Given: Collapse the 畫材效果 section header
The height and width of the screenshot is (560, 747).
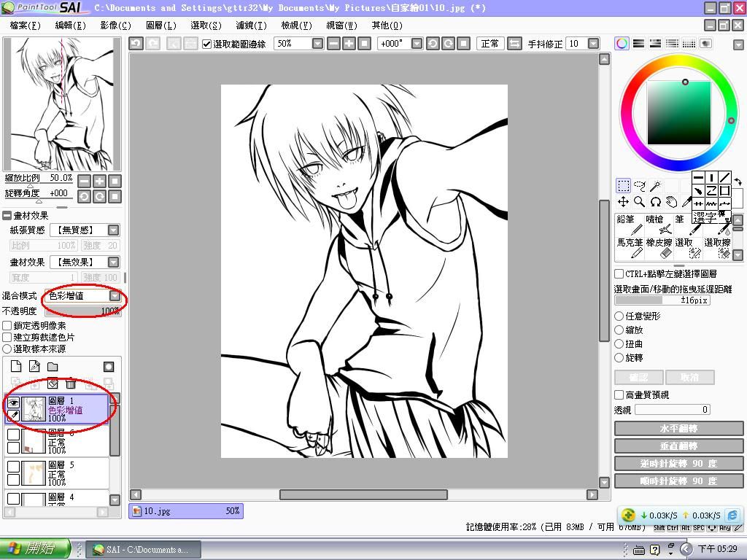Looking at the screenshot, I should 7,215.
